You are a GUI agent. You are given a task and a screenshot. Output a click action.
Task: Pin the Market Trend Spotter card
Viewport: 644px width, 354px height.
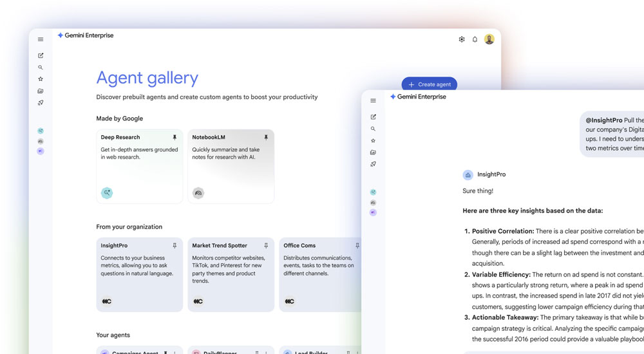point(266,246)
